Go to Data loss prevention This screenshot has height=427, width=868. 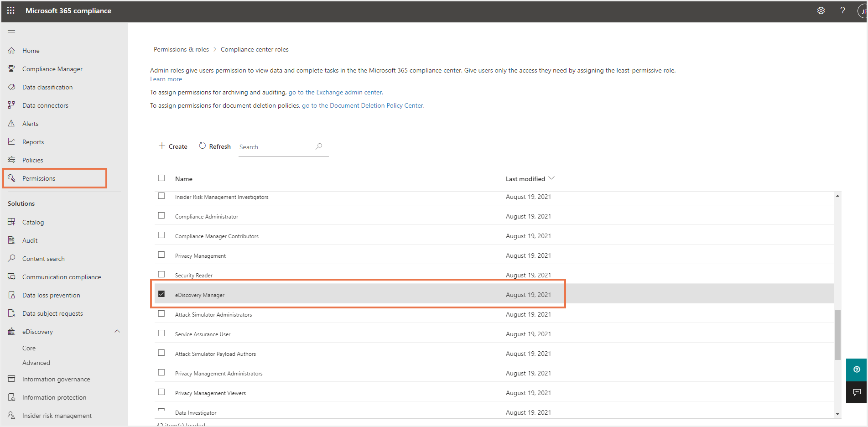pyautogui.click(x=51, y=295)
